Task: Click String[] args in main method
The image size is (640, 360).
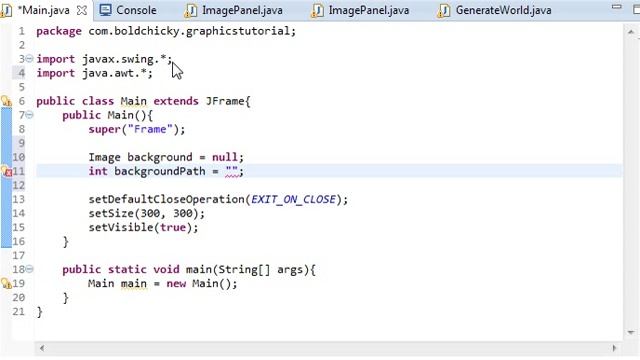Action: coord(261,270)
